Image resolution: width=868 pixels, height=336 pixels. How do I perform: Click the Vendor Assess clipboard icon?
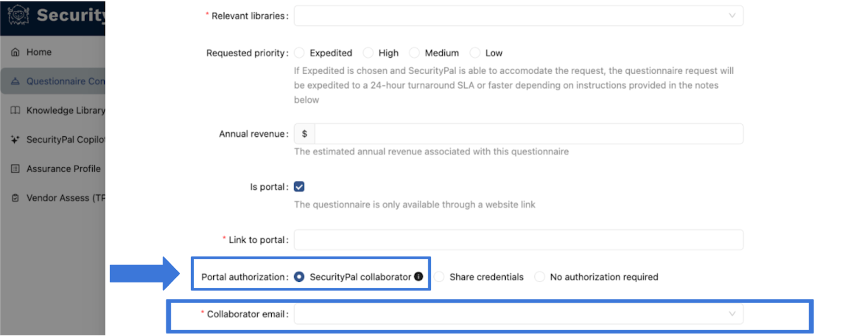coord(15,198)
